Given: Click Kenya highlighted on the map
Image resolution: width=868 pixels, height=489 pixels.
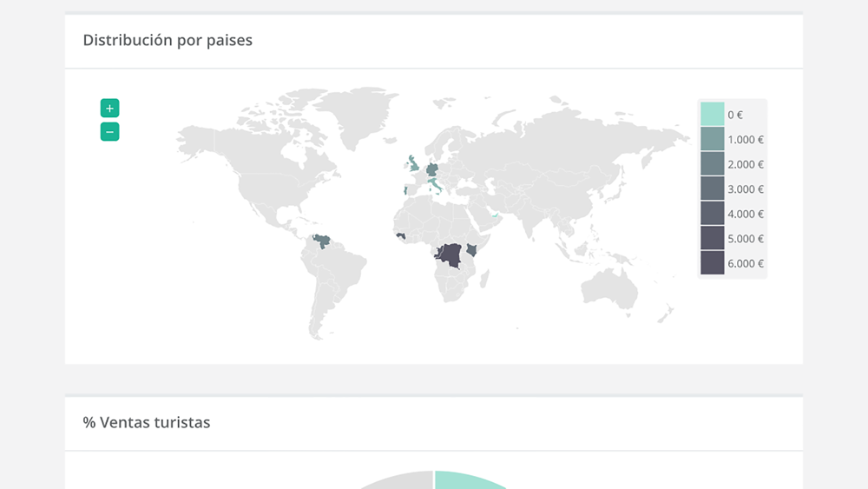Looking at the screenshot, I should [471, 250].
